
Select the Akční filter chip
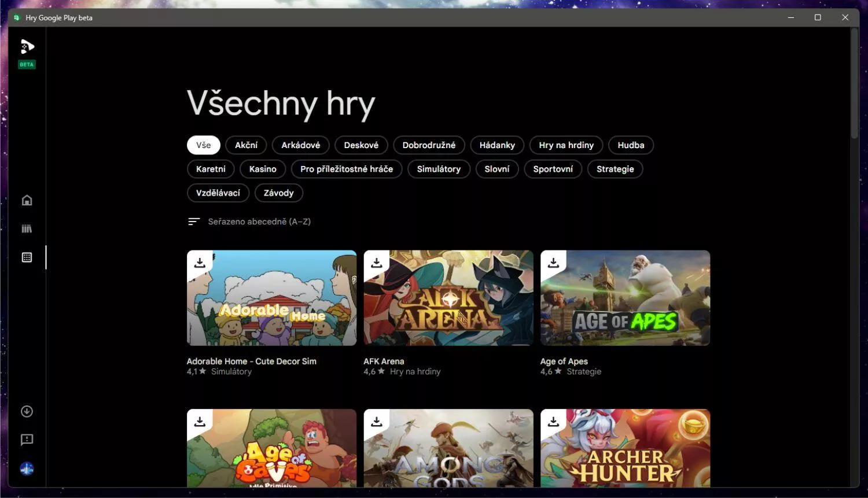pos(246,145)
